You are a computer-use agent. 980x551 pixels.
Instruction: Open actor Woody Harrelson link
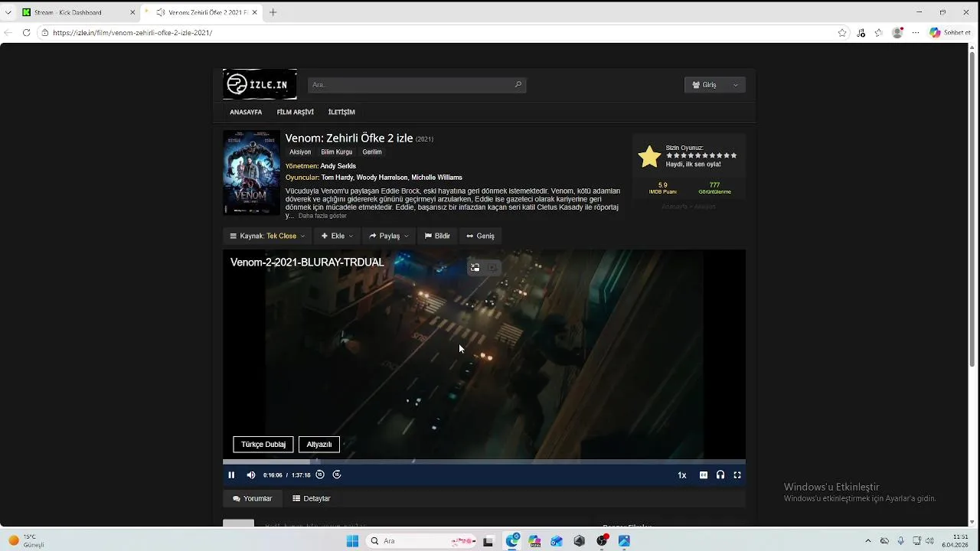coord(382,178)
